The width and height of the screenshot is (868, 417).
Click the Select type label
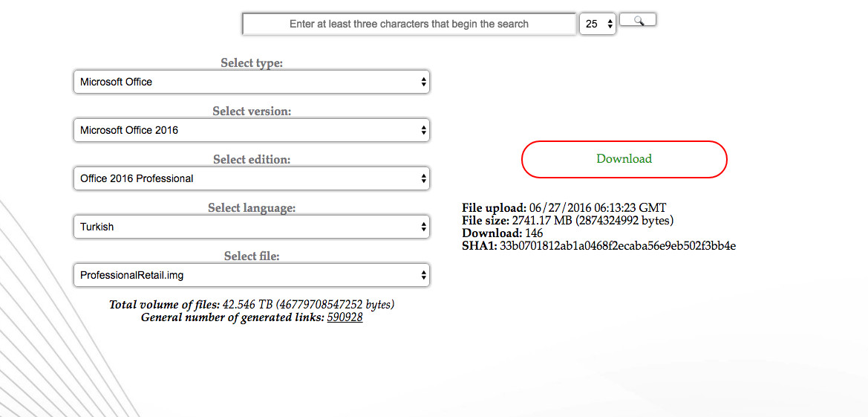pos(252,63)
